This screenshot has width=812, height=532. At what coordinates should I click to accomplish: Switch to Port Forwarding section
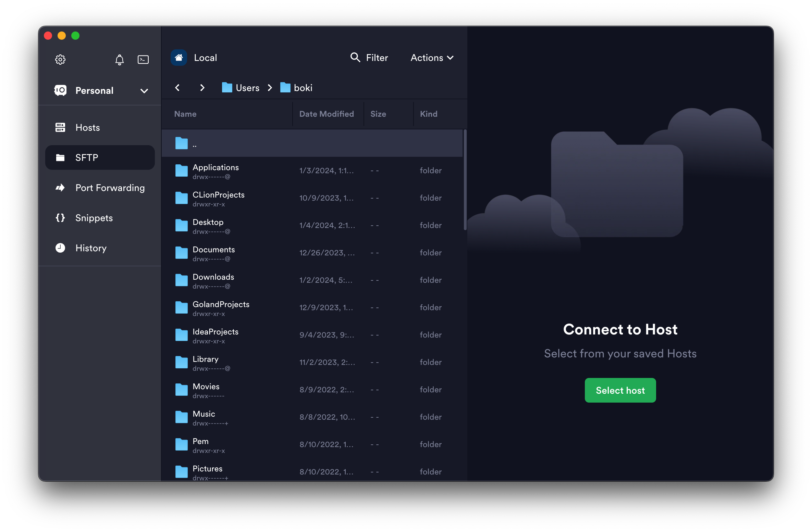[x=110, y=188]
